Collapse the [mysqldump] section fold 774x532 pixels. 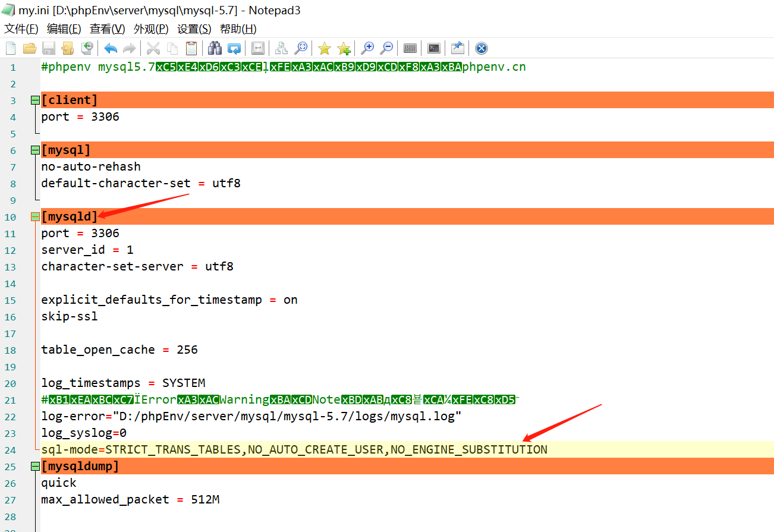pyautogui.click(x=34, y=466)
